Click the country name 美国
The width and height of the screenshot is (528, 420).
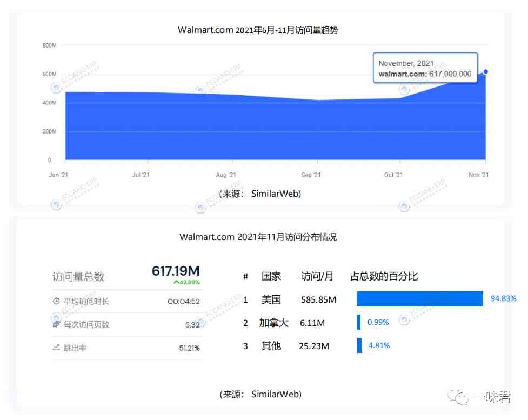point(271,299)
